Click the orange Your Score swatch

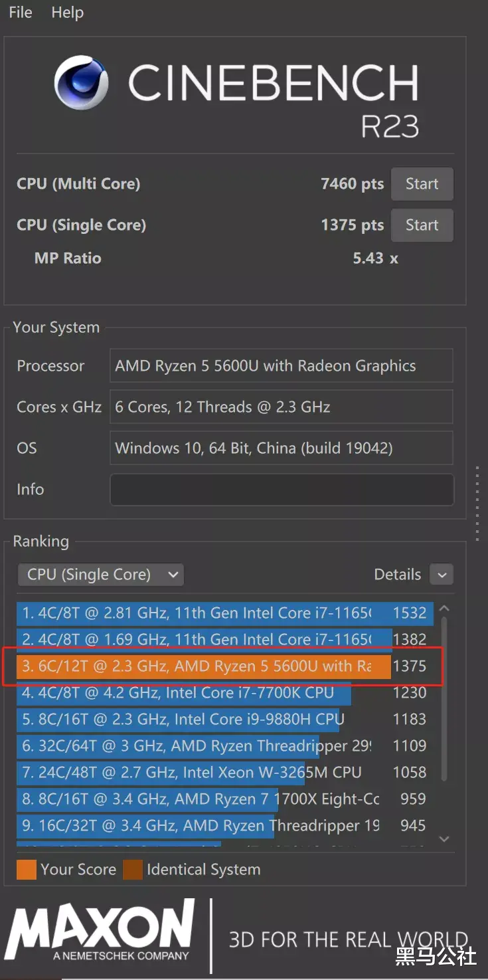click(x=27, y=870)
